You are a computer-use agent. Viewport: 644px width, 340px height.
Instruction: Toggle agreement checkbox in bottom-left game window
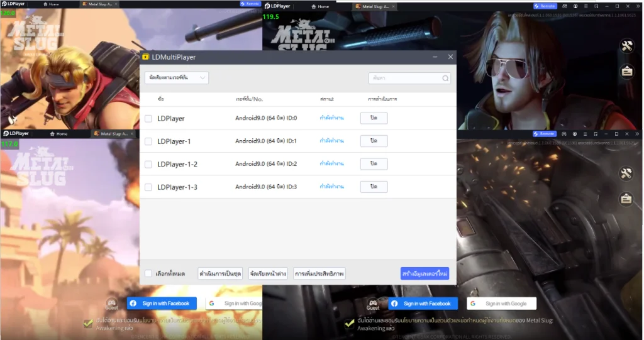(88, 324)
